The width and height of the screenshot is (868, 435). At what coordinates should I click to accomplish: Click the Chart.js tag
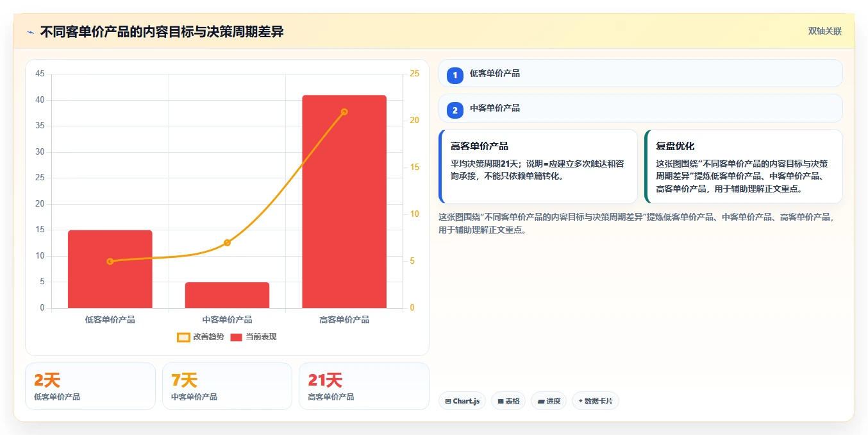[x=463, y=401]
